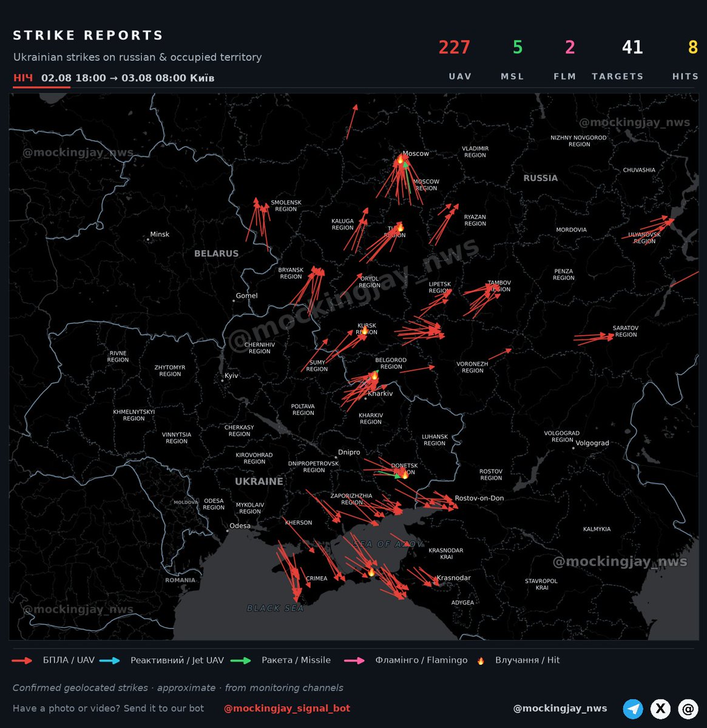Click the 8 HITS counter
The image size is (707, 728).
pyautogui.click(x=692, y=47)
